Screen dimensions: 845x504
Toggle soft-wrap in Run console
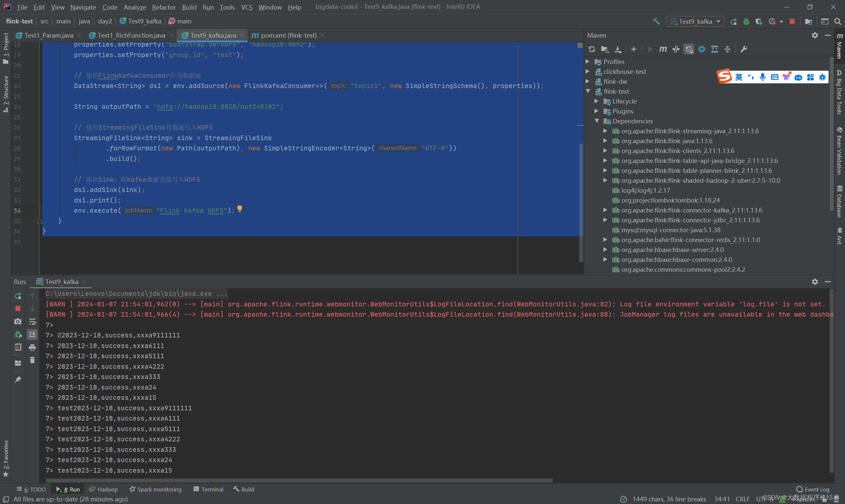[32, 321]
